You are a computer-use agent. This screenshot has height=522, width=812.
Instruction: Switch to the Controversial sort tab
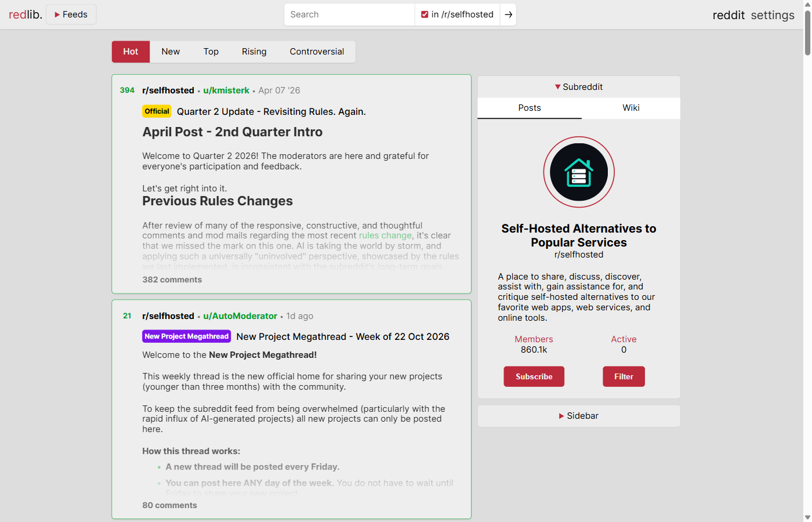tap(317, 52)
